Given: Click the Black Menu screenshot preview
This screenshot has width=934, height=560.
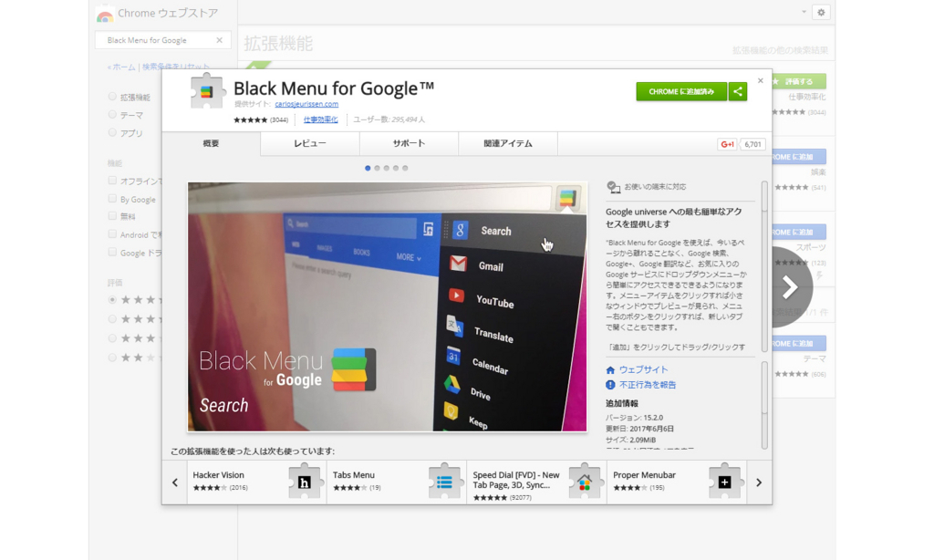Looking at the screenshot, I should [x=387, y=306].
